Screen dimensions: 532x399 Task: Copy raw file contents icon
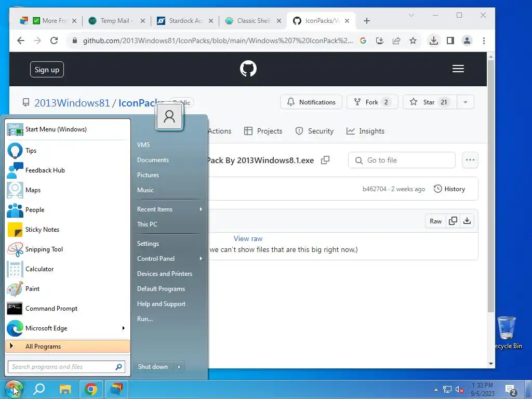453,221
